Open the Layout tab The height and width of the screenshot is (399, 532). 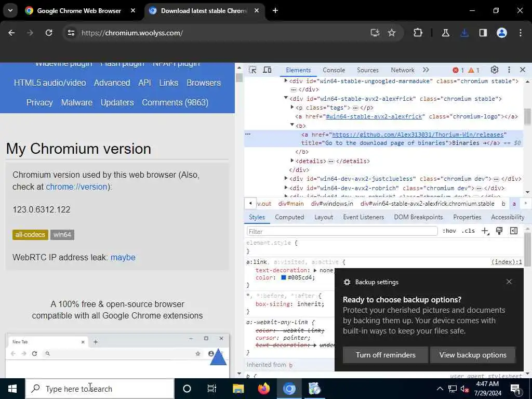click(x=324, y=217)
